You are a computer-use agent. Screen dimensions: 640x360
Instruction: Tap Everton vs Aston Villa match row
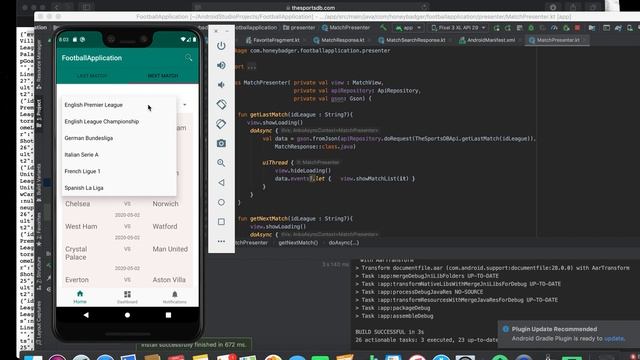click(127, 280)
